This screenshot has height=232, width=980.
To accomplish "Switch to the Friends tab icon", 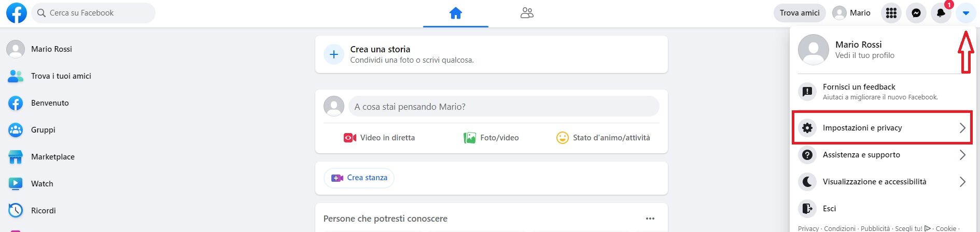I will 527,13.
